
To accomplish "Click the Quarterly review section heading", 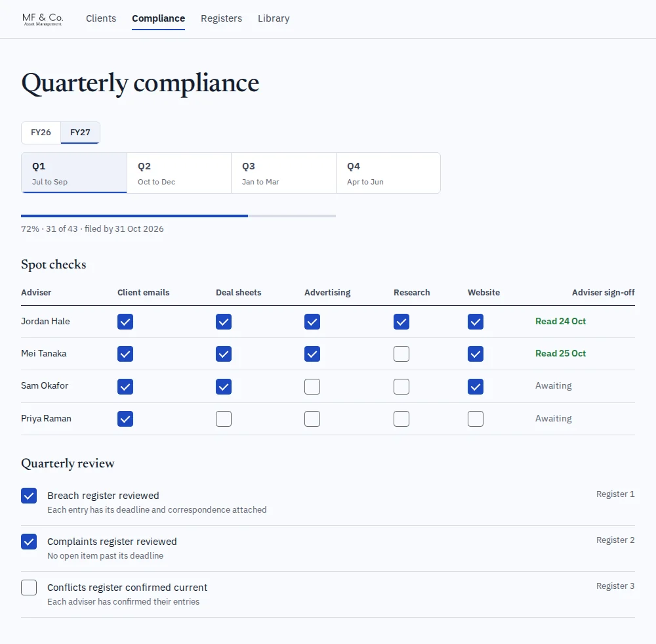I will [x=68, y=463].
